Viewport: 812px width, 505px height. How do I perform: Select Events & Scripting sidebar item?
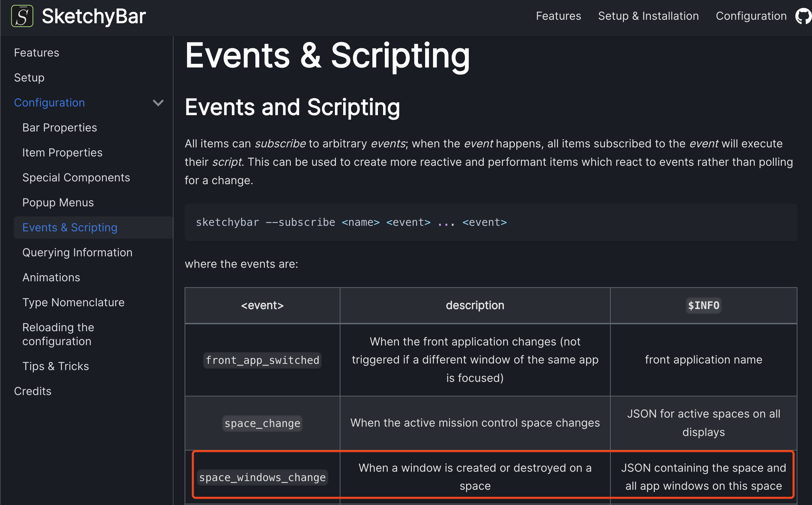coord(70,228)
